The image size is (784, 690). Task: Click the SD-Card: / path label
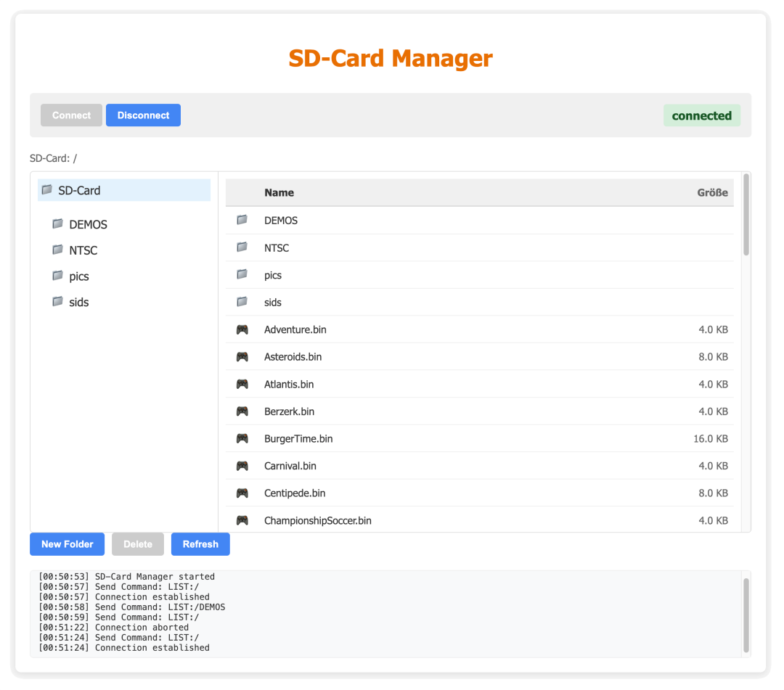click(53, 158)
